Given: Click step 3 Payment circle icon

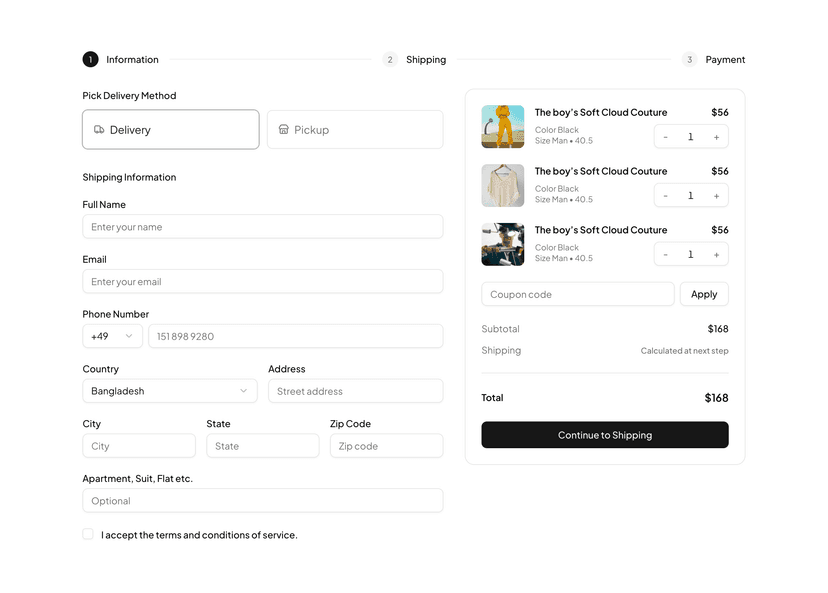Looking at the screenshot, I should pyautogui.click(x=689, y=59).
